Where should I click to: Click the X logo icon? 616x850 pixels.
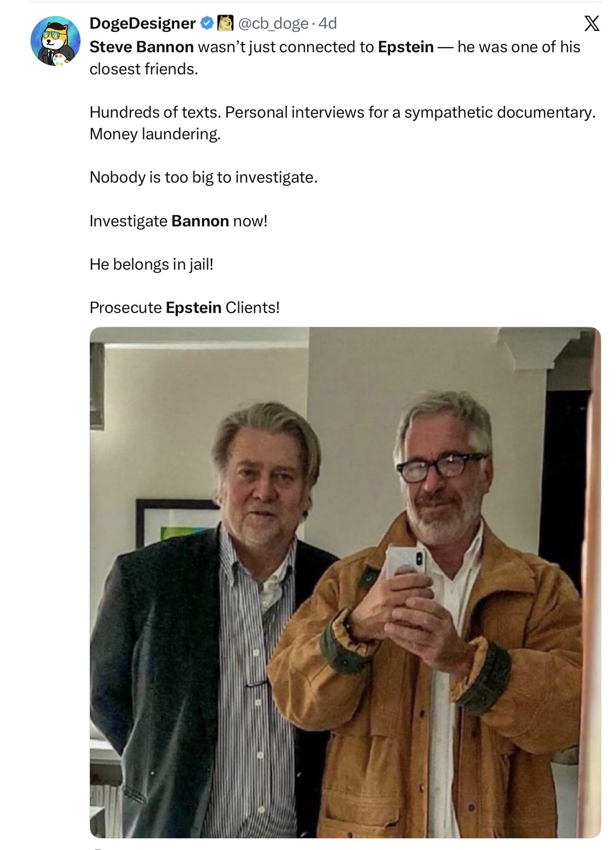(x=592, y=23)
